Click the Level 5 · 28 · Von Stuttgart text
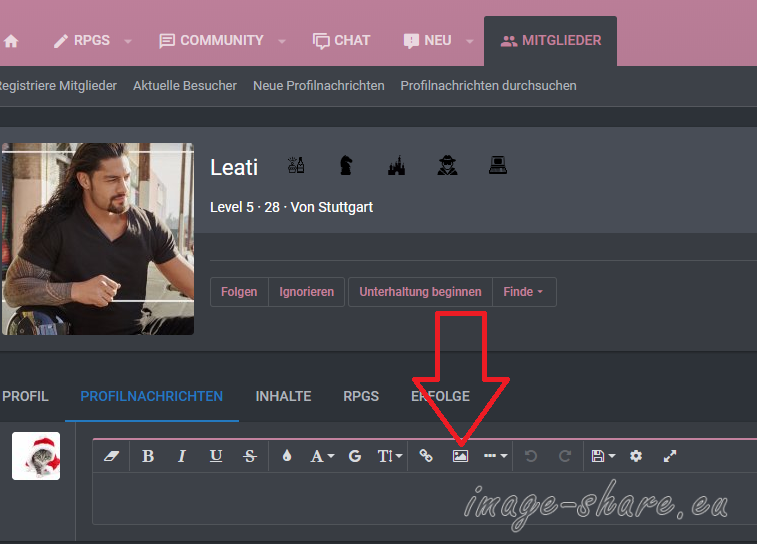 click(x=291, y=208)
